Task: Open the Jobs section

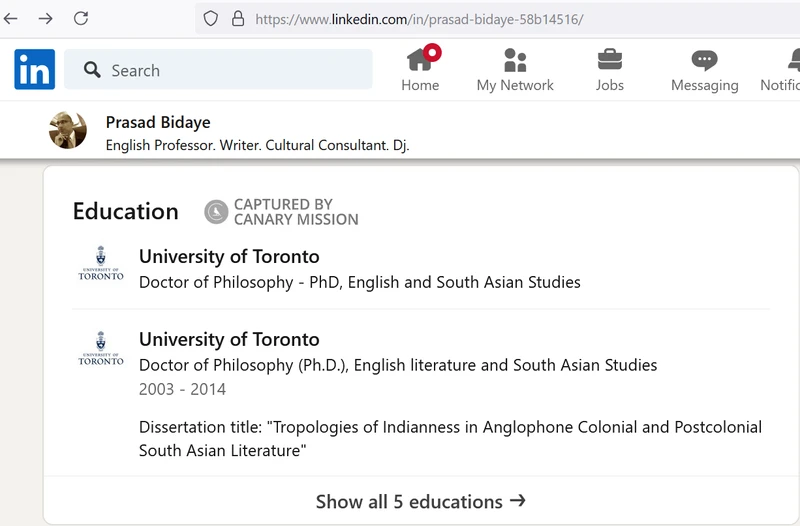Action: tap(610, 70)
